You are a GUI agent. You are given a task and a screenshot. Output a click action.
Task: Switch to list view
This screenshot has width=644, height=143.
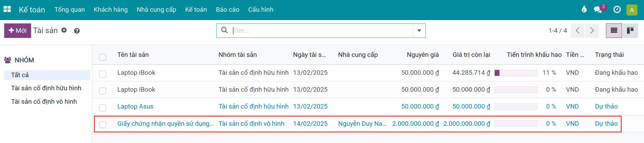(614, 31)
